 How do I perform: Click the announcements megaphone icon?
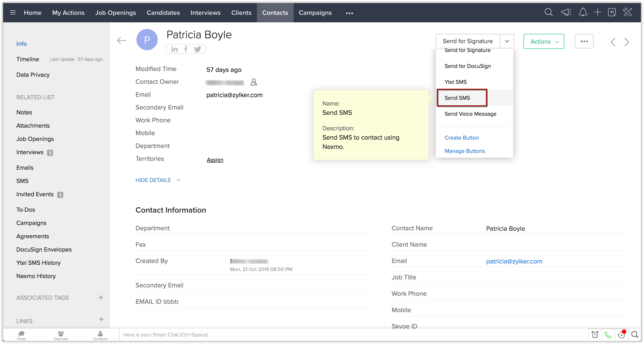(566, 12)
